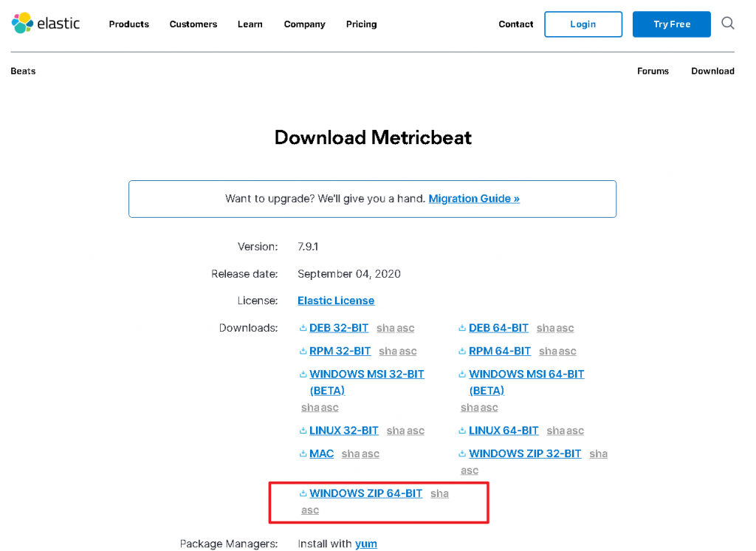Open sha link for WINDOWS MSI 32-BIT
The width and height of the screenshot is (756, 551).
(311, 408)
